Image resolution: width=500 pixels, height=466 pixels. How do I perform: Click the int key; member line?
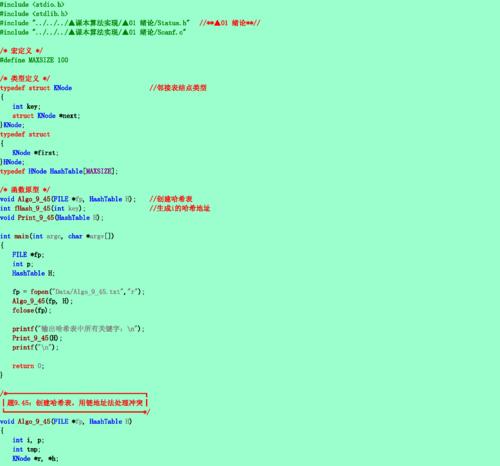(26, 107)
